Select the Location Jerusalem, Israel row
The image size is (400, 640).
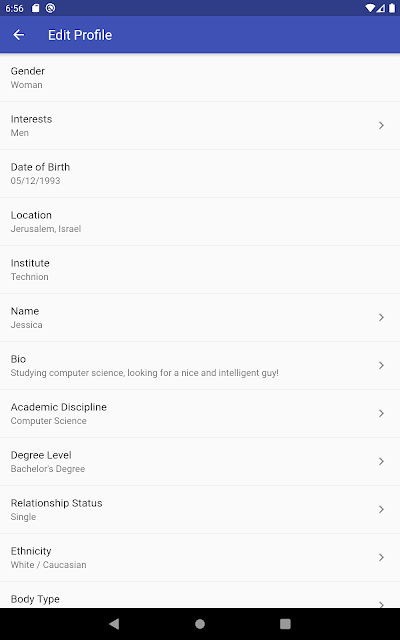tap(200, 222)
